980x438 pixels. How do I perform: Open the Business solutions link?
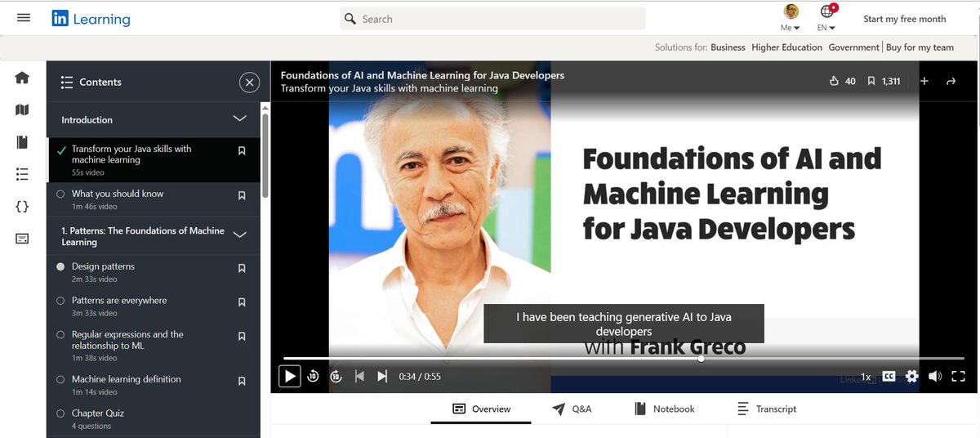click(x=728, y=47)
